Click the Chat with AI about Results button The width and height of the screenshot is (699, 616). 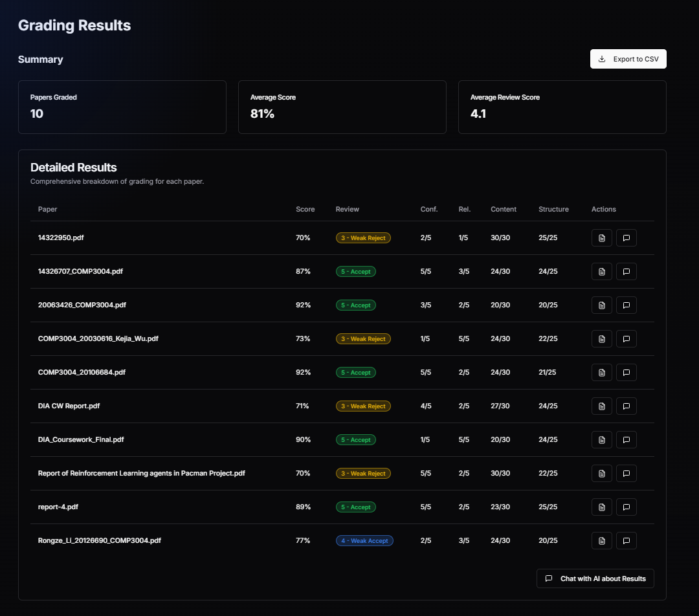pos(595,578)
